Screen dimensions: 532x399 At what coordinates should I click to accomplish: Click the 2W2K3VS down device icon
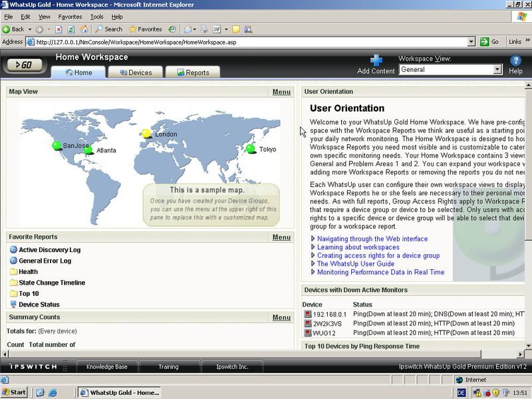pyautogui.click(x=308, y=323)
